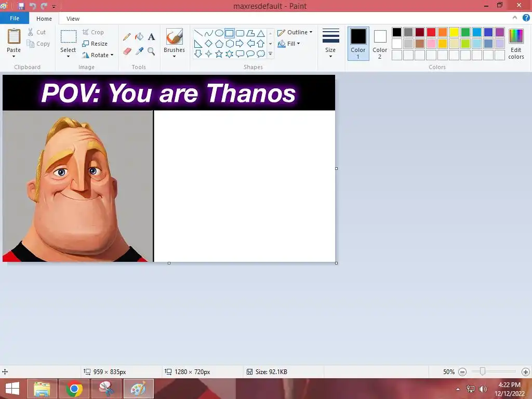The height and width of the screenshot is (399, 532).
Task: Choose the Cloud callout shape
Action: pos(261,54)
